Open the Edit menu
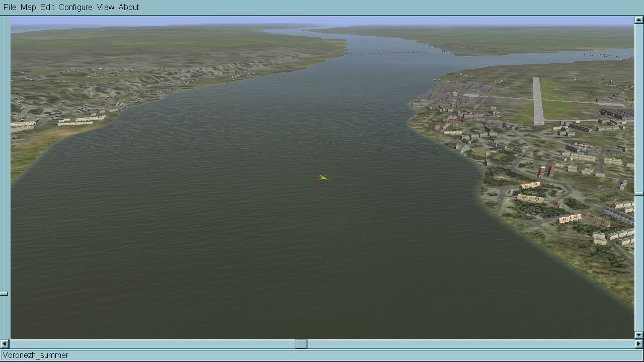644x362 pixels. coord(47,7)
